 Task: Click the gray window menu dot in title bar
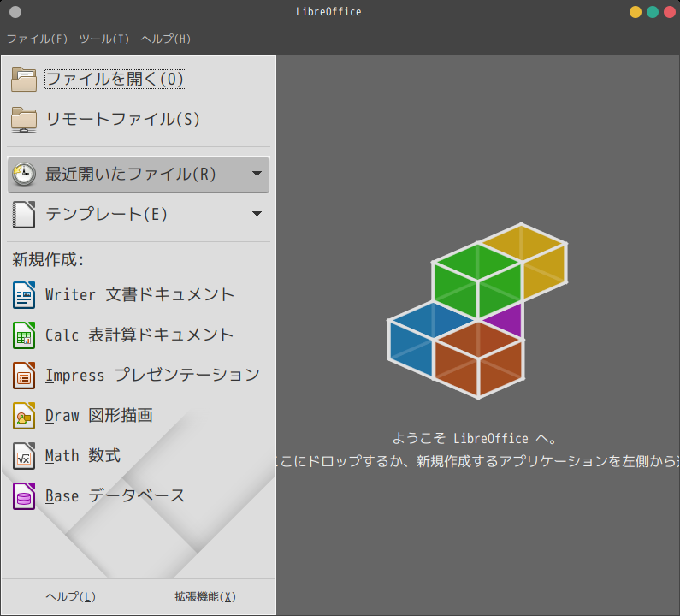click(x=15, y=12)
